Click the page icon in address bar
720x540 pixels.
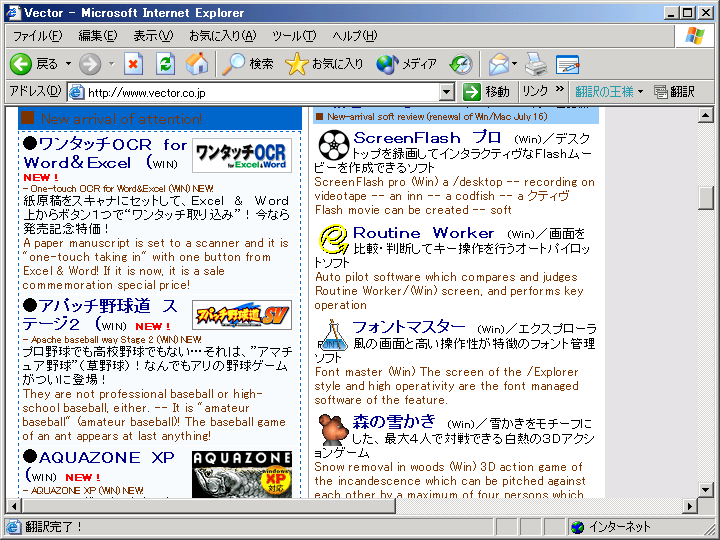pyautogui.click(x=77, y=92)
